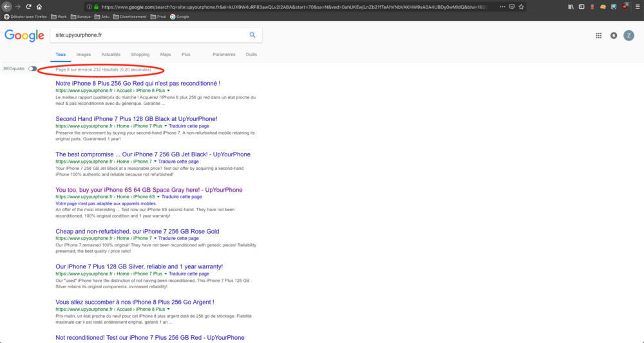Switch to the Maps search tab
This screenshot has width=644, height=343.
click(x=166, y=55)
